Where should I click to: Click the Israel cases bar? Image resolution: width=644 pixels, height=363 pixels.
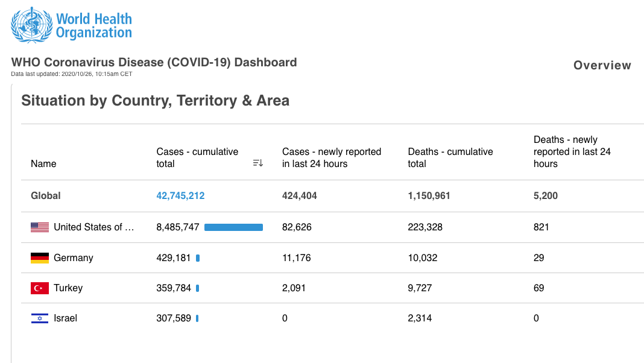[x=197, y=318]
